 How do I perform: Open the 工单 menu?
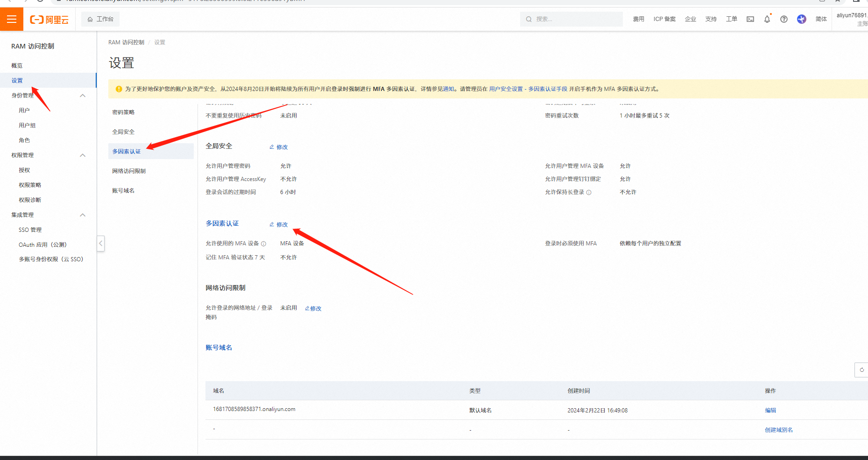(x=731, y=19)
